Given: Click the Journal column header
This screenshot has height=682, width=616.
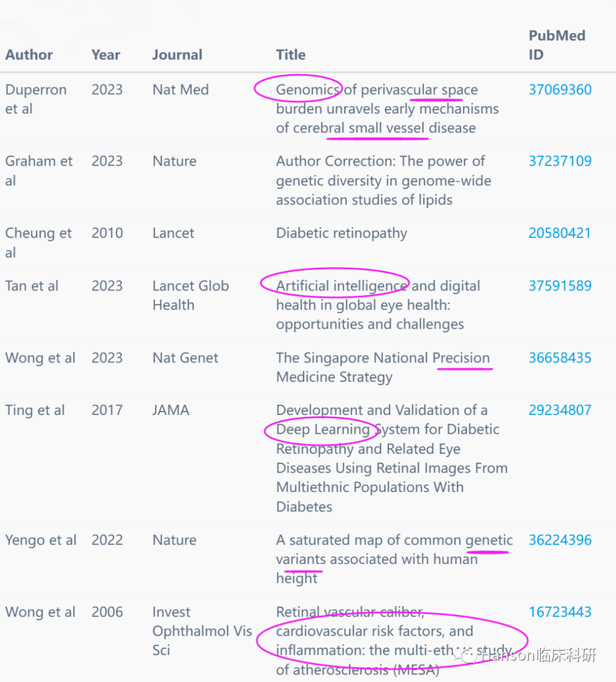Looking at the screenshot, I should coord(177,55).
